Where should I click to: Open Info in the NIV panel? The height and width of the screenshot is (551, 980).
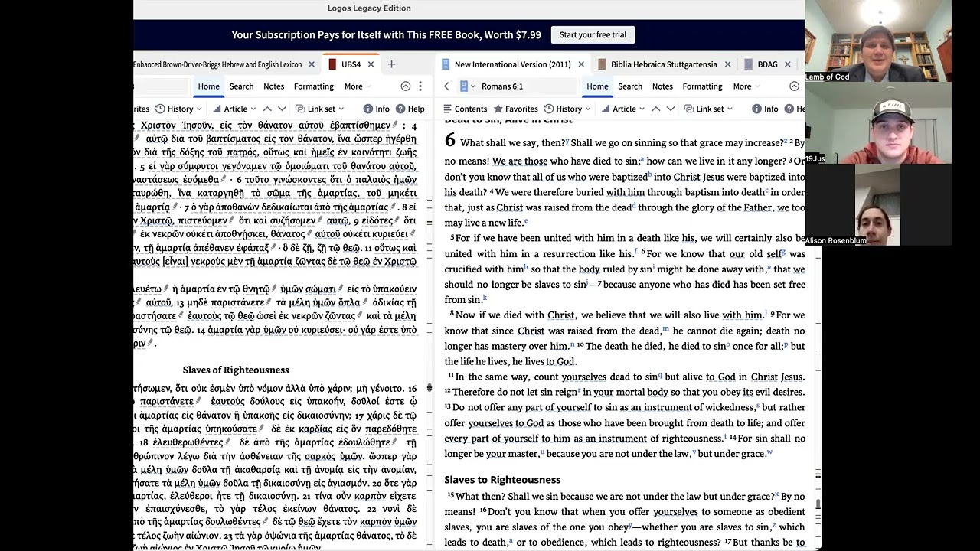tap(765, 109)
